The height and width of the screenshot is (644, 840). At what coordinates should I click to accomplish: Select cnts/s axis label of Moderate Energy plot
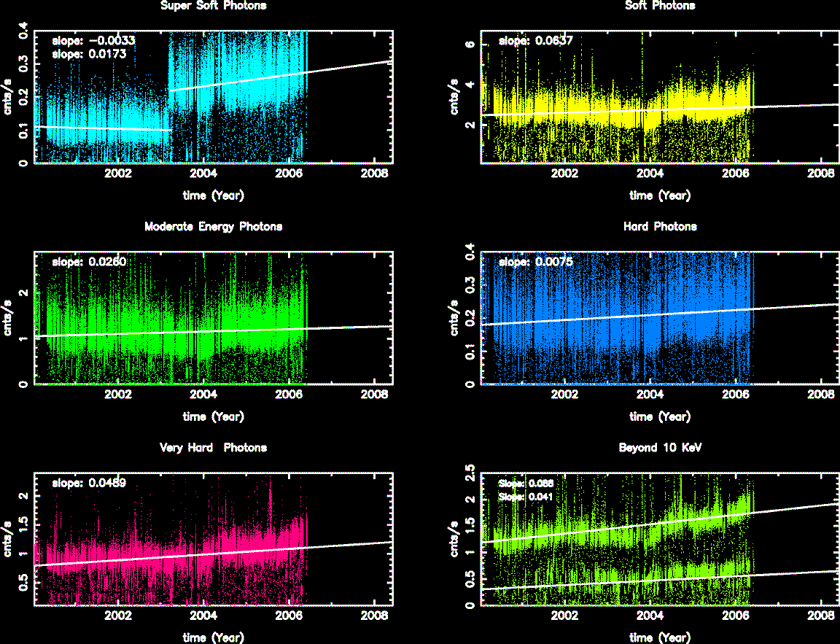[x=9, y=318]
